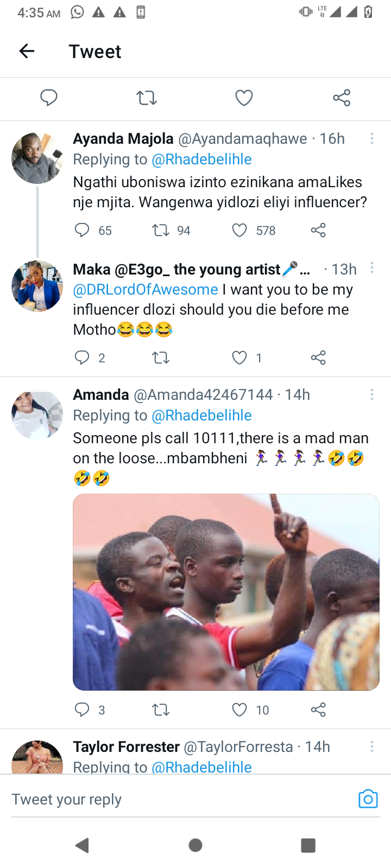The width and height of the screenshot is (391, 868).
Task: Share the main tweet from the top action bar
Action: pyautogui.click(x=342, y=98)
